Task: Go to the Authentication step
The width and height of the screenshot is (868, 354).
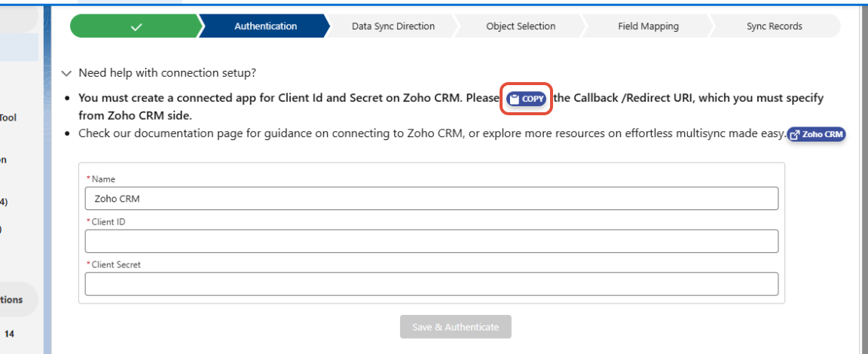Action: click(x=265, y=26)
